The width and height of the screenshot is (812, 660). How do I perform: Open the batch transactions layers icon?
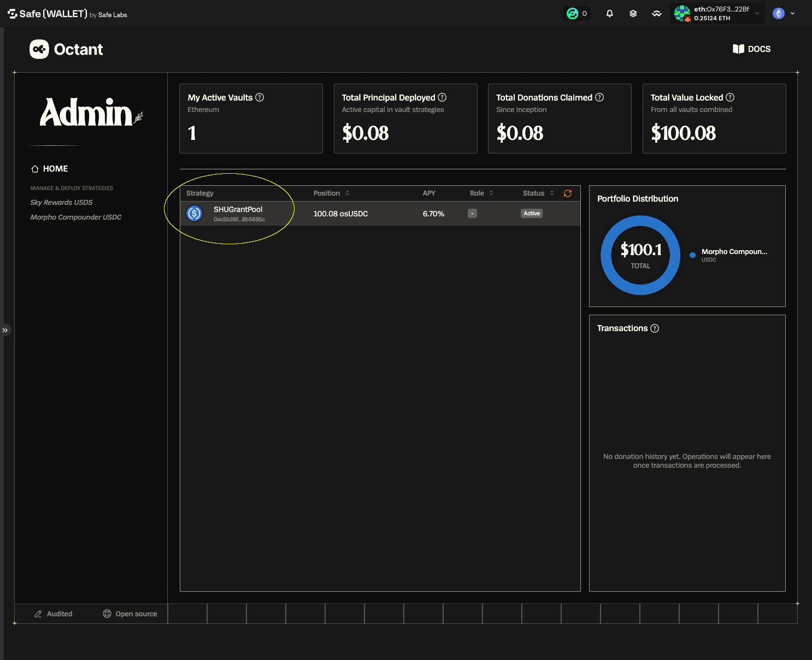[633, 14]
